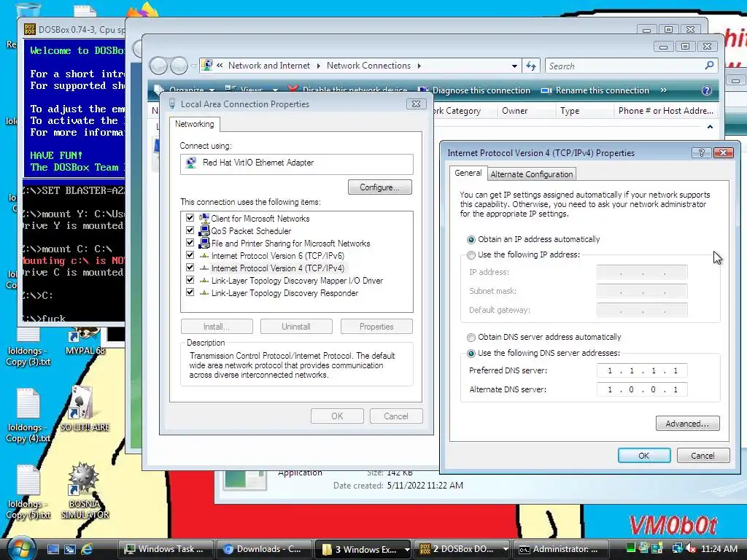Screen dimensions: 747x560
Task: Click Configure... button
Action: point(379,187)
